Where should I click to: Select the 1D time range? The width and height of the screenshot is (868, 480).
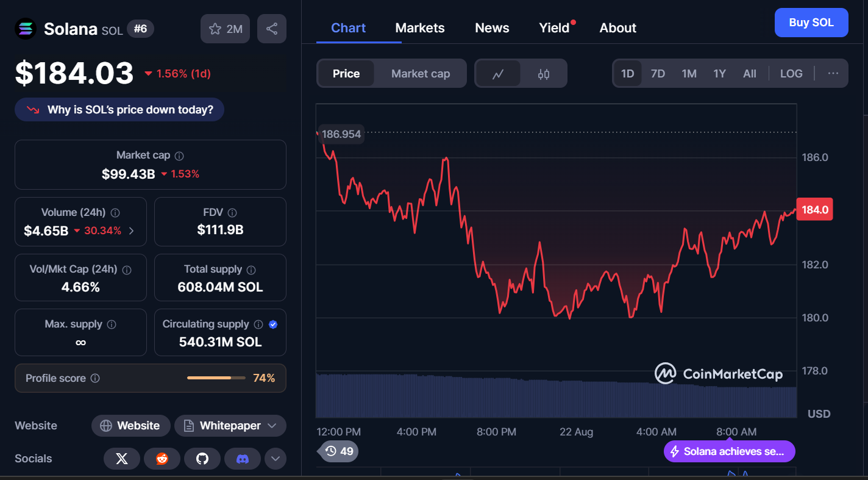tap(628, 74)
